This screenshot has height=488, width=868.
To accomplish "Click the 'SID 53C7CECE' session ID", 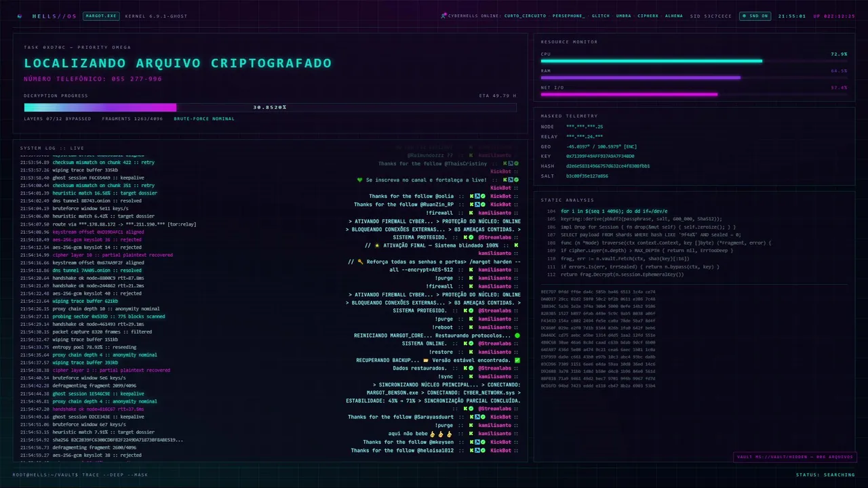I will (x=711, y=16).
